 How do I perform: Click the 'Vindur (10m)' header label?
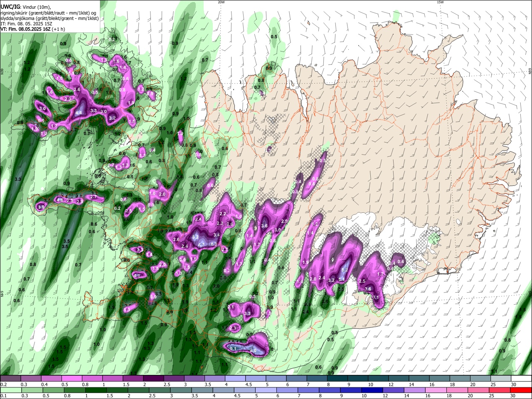[x=36, y=7]
